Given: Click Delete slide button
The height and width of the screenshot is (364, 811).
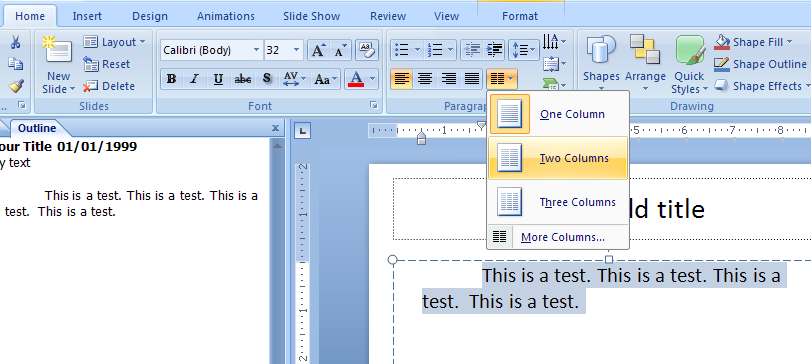Looking at the screenshot, I should click(x=109, y=86).
